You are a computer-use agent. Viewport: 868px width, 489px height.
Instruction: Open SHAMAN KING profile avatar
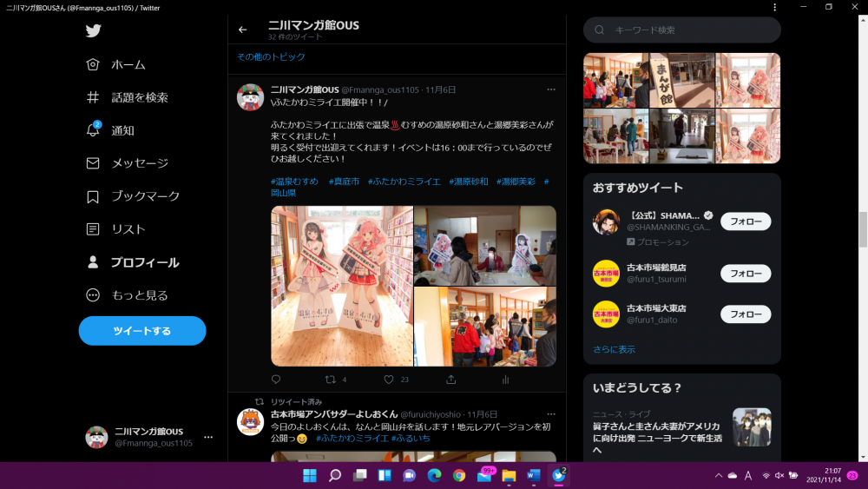tap(606, 222)
